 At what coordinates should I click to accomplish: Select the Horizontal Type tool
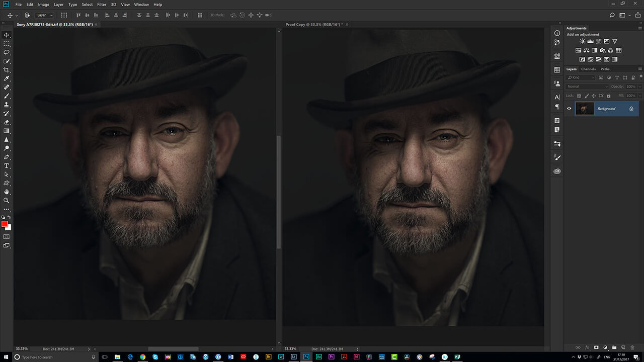tap(7, 165)
